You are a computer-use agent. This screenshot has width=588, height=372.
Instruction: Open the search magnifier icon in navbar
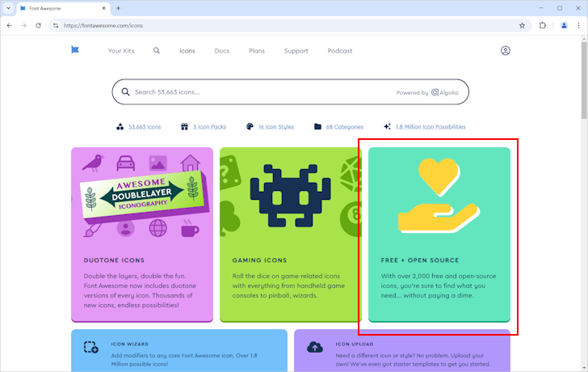[157, 51]
